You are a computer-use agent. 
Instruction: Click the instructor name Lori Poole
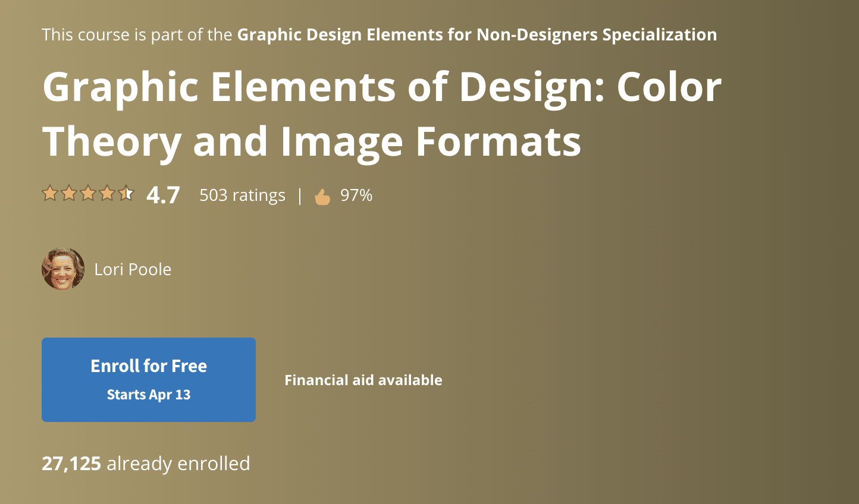133,269
